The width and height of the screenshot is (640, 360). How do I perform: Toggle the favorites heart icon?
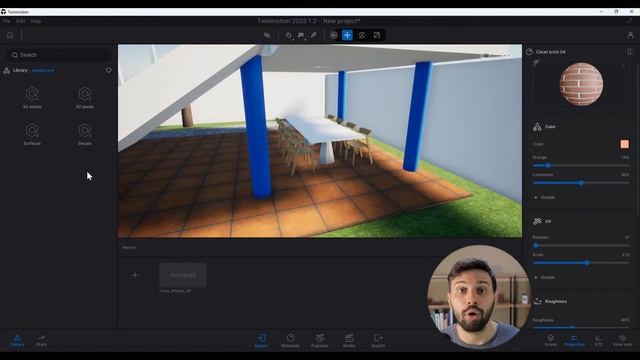[109, 71]
